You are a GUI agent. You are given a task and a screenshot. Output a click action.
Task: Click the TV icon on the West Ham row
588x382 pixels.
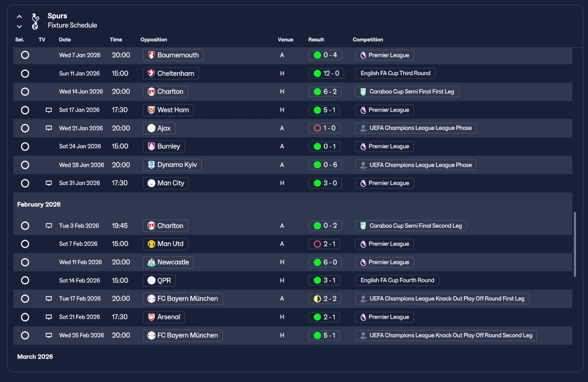coord(49,110)
